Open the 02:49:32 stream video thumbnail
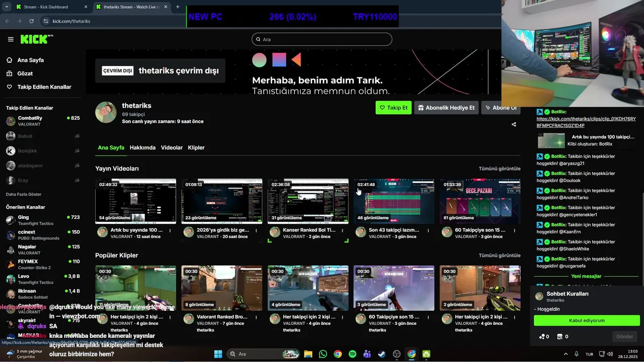Image resolution: width=644 pixels, height=362 pixels. tap(136, 201)
